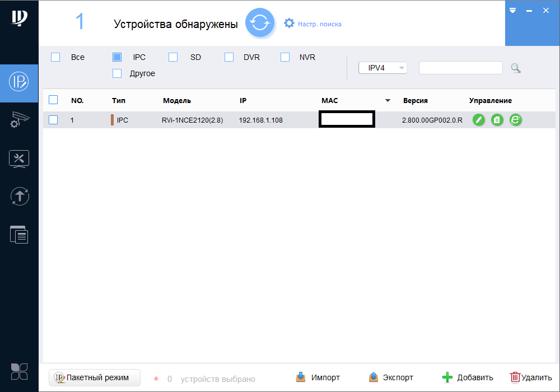Open the IPV4 dropdown
This screenshot has height=392, width=560.
coord(382,68)
